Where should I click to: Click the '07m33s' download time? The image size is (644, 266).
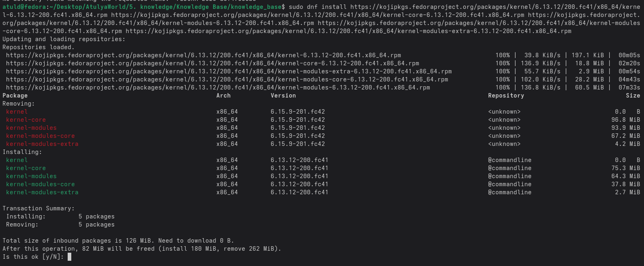pyautogui.click(x=629, y=87)
